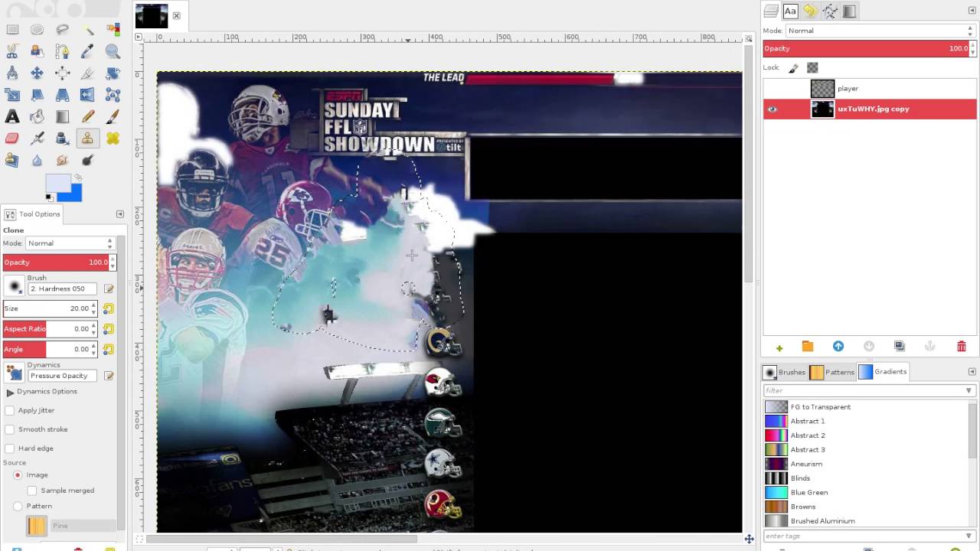Choose the Image source radio button
The width and height of the screenshot is (980, 551).
pyautogui.click(x=18, y=475)
